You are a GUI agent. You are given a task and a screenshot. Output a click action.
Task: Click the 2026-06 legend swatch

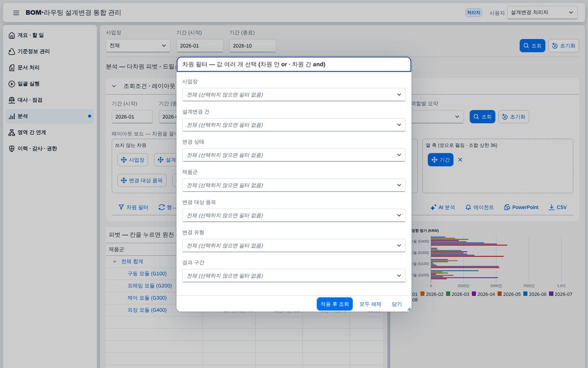tap(525, 294)
